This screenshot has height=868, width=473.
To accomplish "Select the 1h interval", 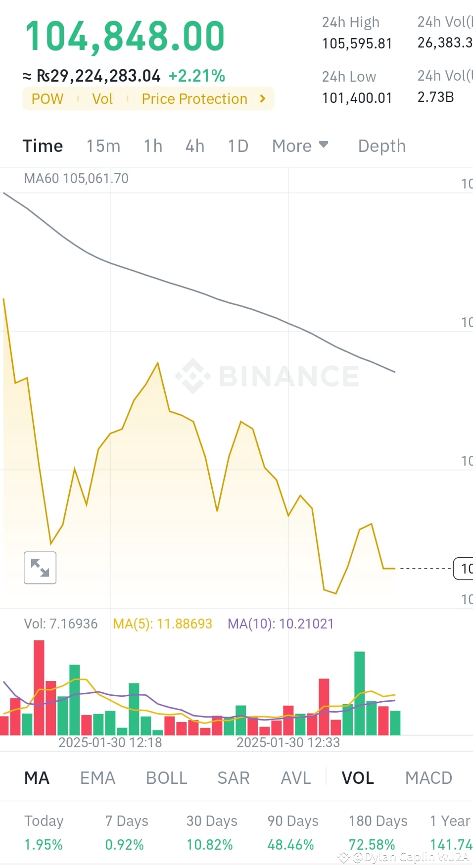I will 153,146.
